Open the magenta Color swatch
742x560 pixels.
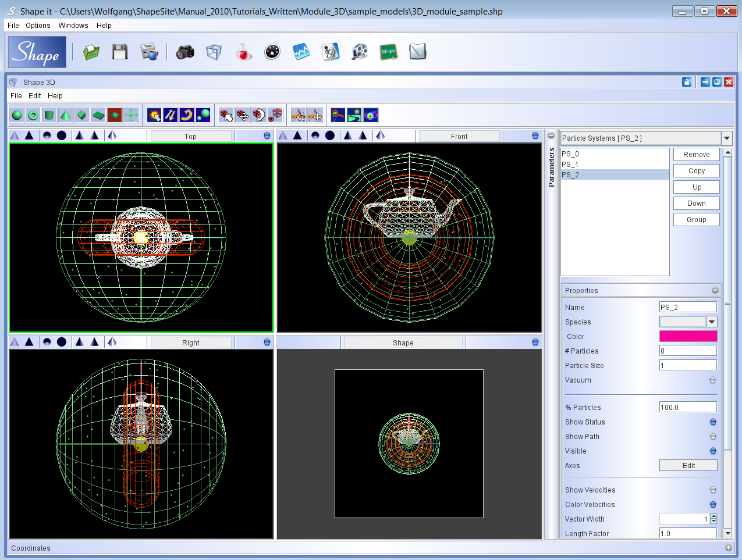click(688, 337)
